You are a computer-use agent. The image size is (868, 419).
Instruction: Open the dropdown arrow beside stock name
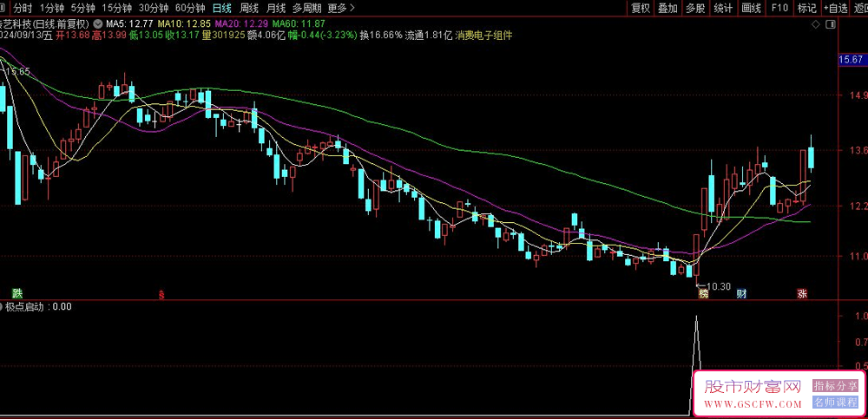click(x=98, y=23)
